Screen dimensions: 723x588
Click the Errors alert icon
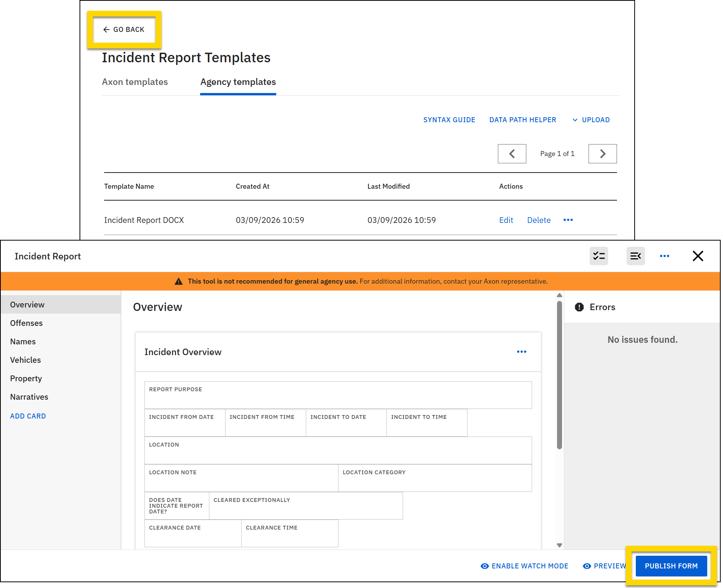579,307
